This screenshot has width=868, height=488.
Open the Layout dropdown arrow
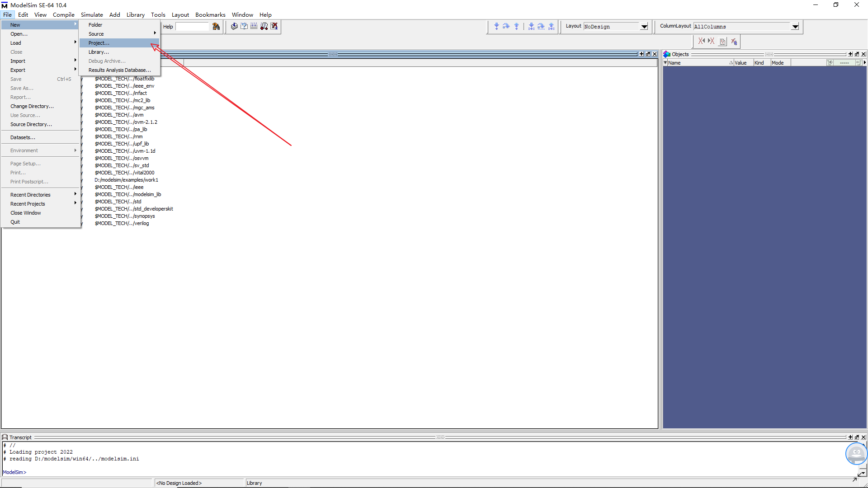(644, 27)
